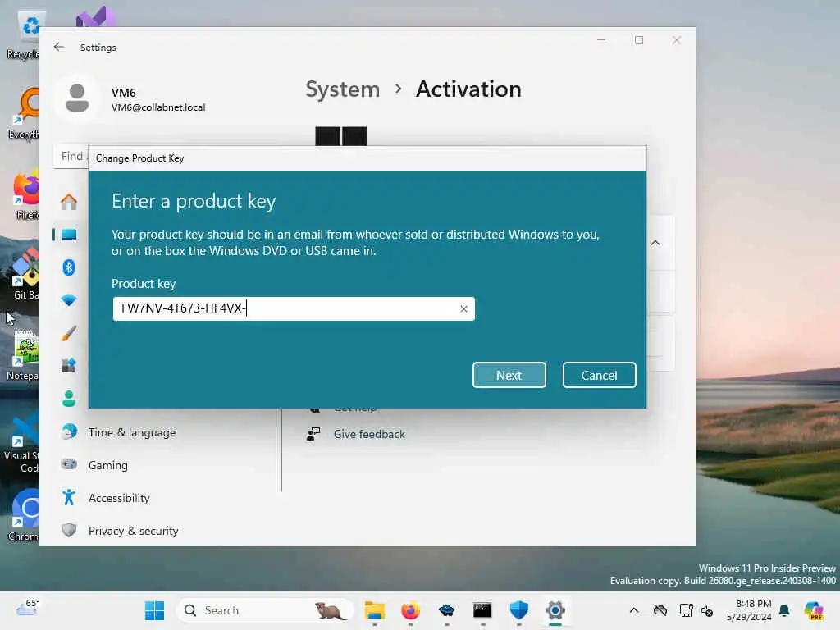Viewport: 840px width, 630px height.
Task: Collapse the section with the up chevron
Action: coord(655,243)
